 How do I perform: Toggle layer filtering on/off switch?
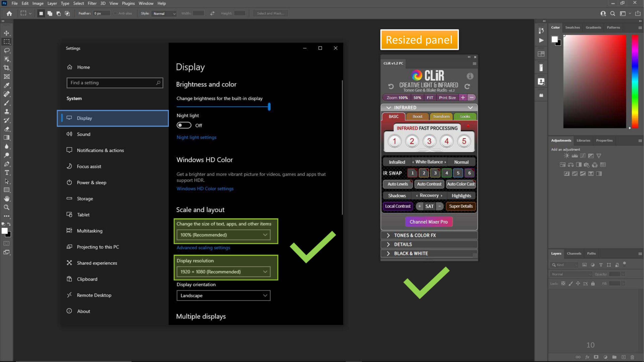pos(624,263)
